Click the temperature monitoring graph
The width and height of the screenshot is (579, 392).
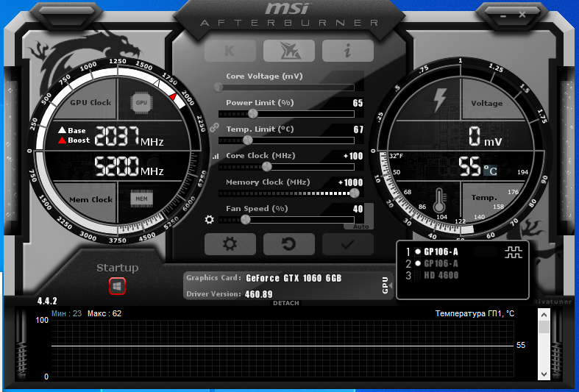283,349
